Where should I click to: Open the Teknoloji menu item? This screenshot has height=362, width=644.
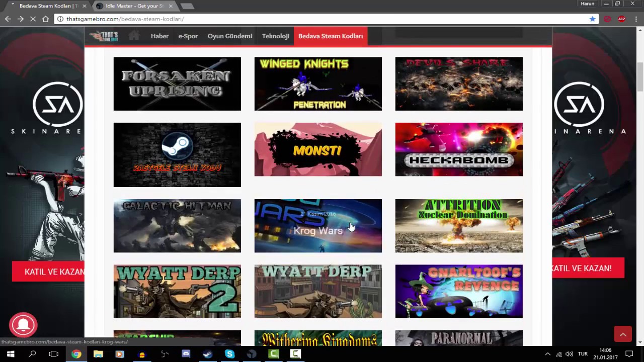pyautogui.click(x=275, y=36)
